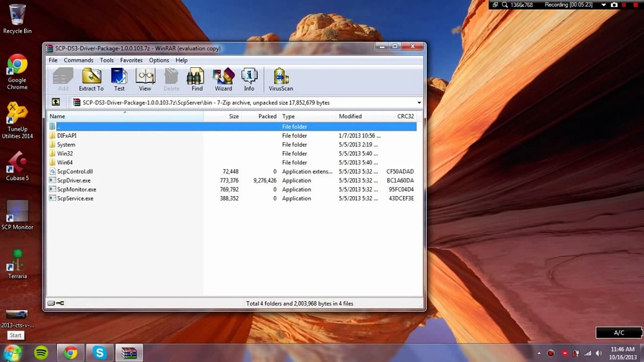
Task: Open the recorder options dropdown arrow
Action: click(604, 5)
